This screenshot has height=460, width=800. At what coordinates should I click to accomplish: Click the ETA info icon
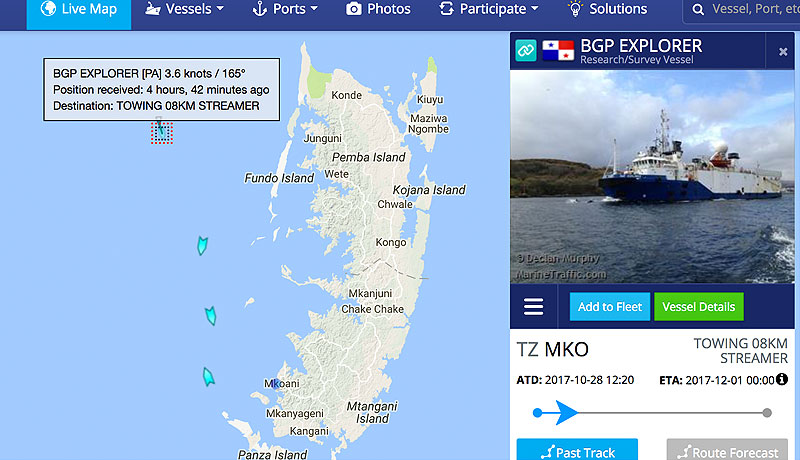click(x=782, y=379)
